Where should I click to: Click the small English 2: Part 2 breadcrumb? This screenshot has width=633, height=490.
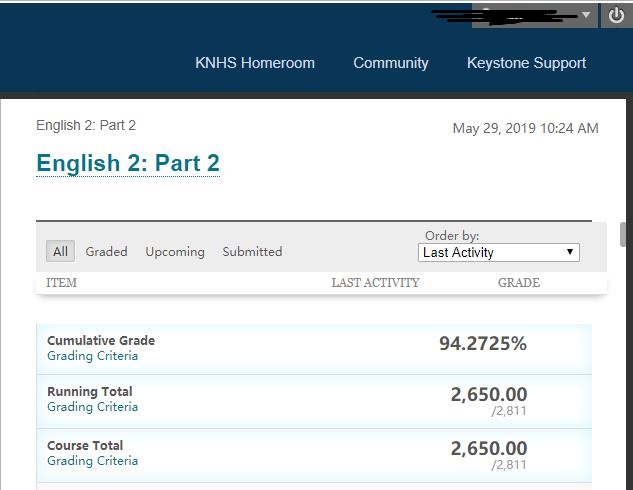pyautogui.click(x=86, y=125)
